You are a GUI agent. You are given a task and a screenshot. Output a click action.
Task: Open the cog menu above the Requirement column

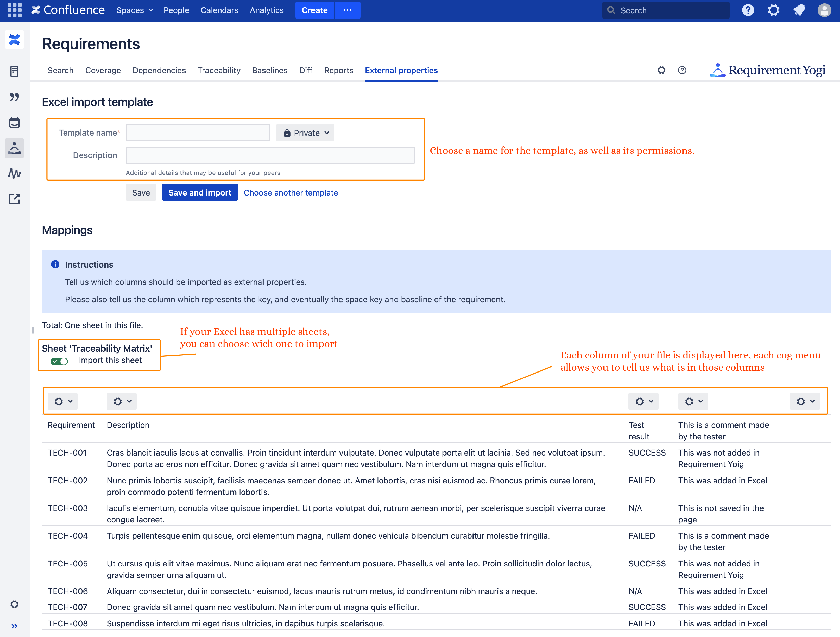point(63,401)
